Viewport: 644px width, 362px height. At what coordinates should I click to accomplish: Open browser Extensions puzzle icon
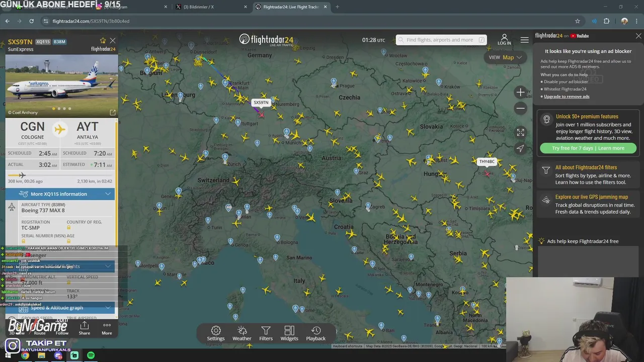coord(606,21)
